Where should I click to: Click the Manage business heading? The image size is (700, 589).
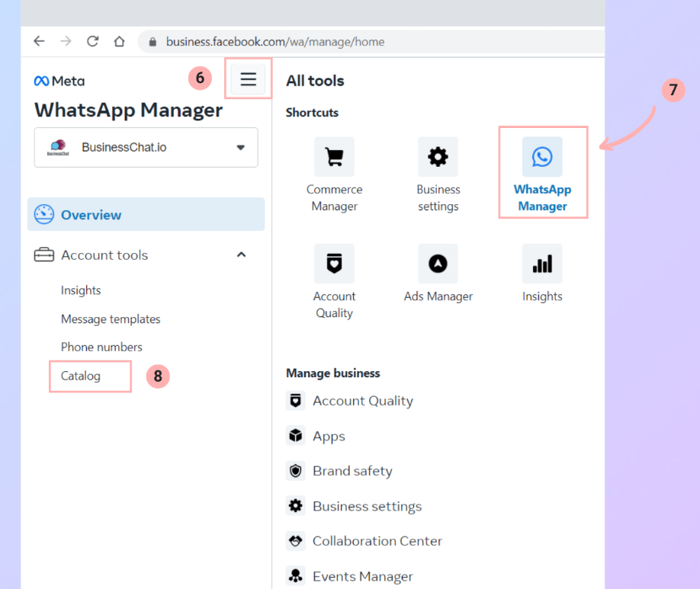(x=333, y=373)
